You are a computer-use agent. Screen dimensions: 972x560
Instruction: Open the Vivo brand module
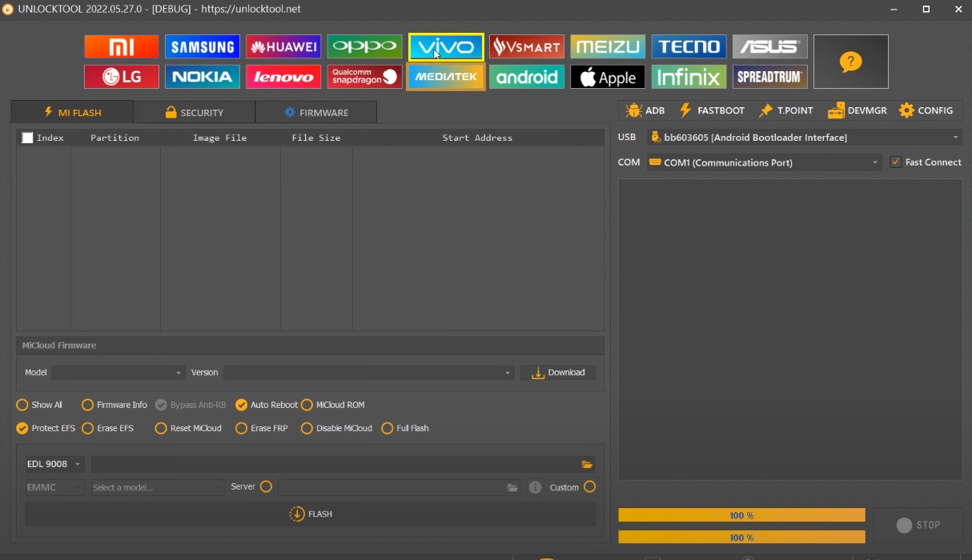pyautogui.click(x=446, y=46)
